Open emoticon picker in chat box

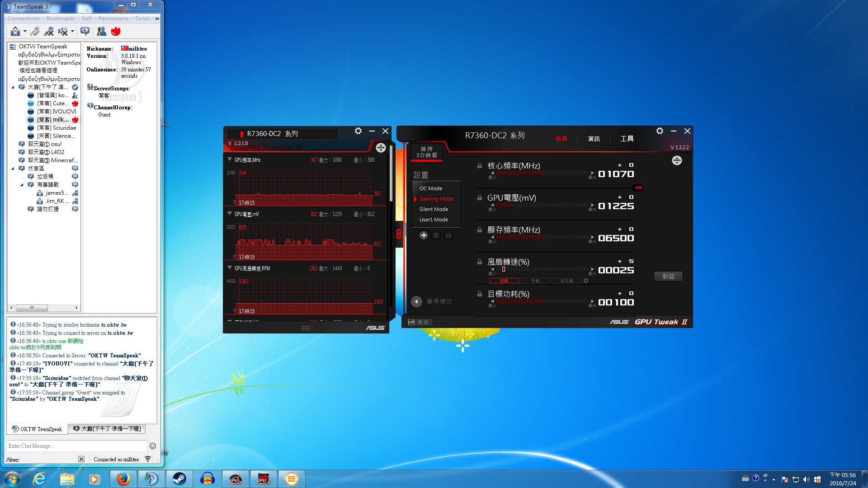point(153,446)
